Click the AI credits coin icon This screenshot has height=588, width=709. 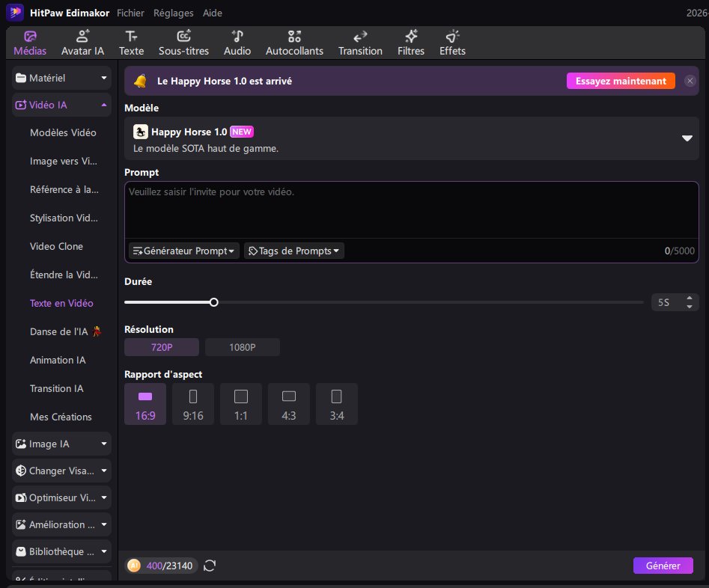[134, 566]
